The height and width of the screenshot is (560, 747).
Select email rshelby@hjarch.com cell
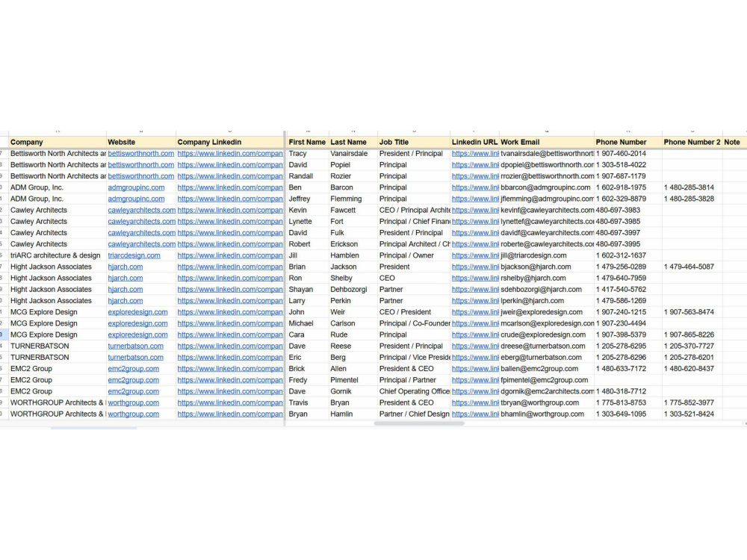547,278
